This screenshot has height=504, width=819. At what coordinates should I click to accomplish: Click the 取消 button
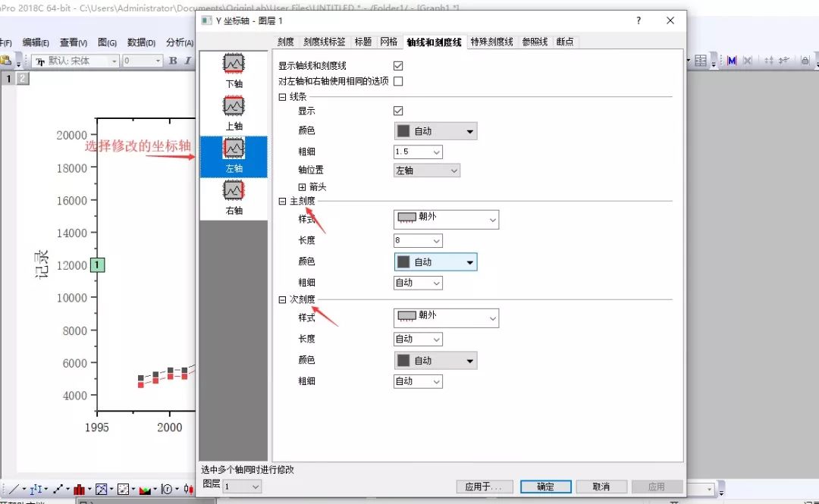601,487
